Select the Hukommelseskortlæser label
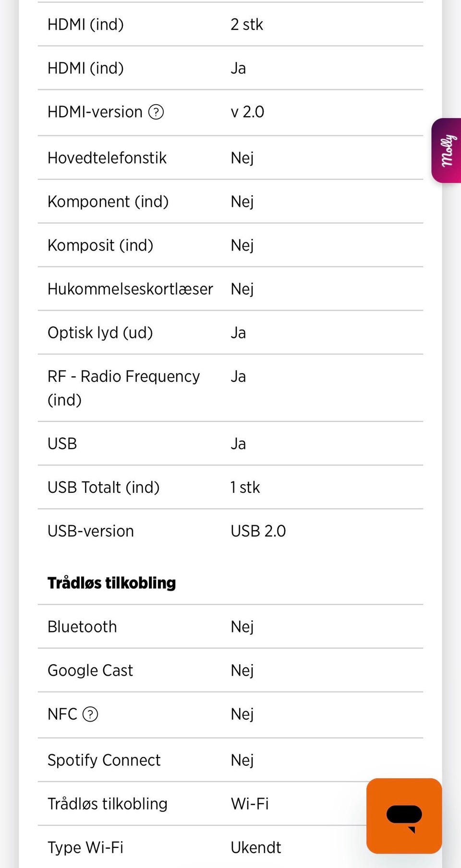461x868 pixels. coord(130,289)
